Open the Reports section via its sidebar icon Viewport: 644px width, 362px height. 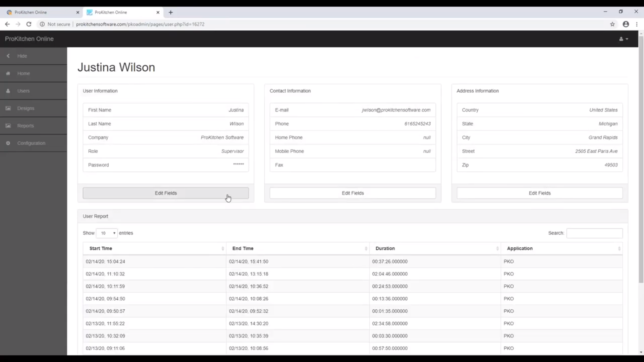8,126
